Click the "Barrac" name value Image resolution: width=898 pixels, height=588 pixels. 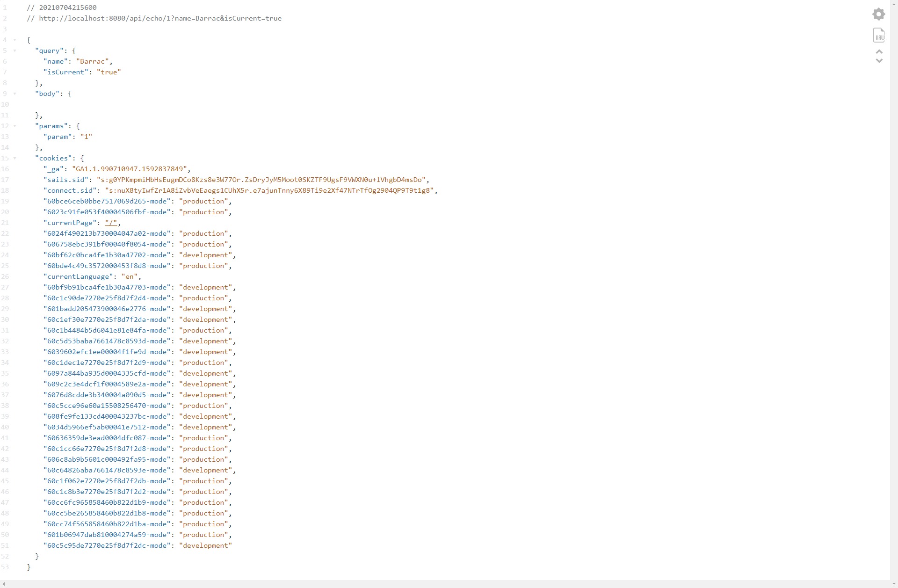tap(92, 61)
